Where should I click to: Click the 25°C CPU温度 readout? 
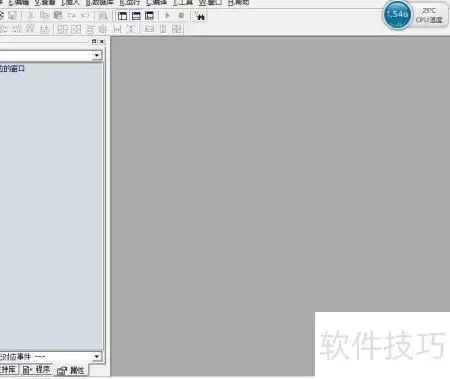pyautogui.click(x=429, y=15)
